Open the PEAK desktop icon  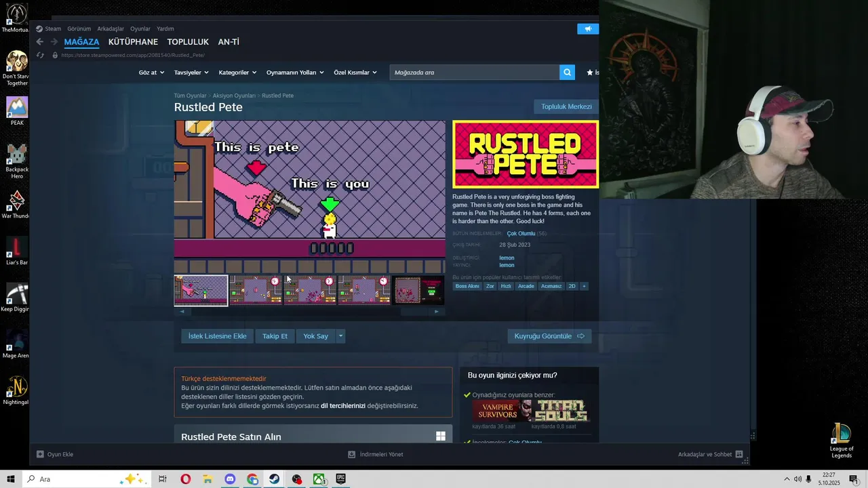[16, 111]
